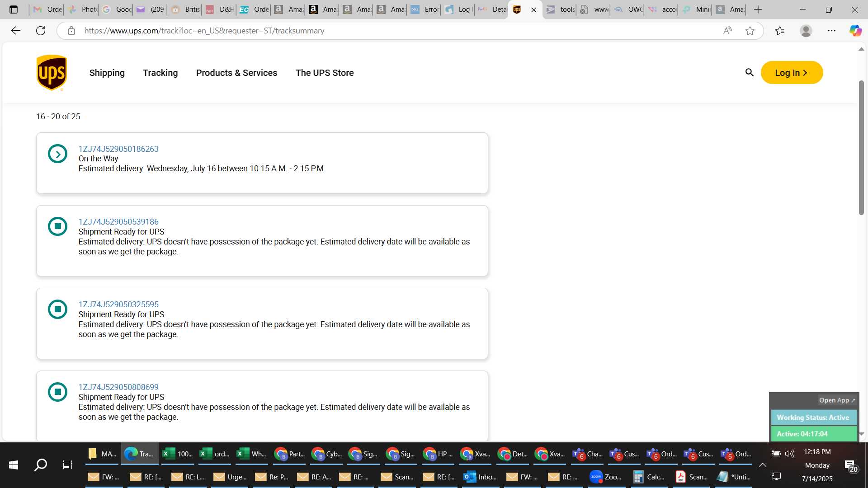Open Windows Start menu
This screenshot has height=488, width=868.
tap(14, 465)
